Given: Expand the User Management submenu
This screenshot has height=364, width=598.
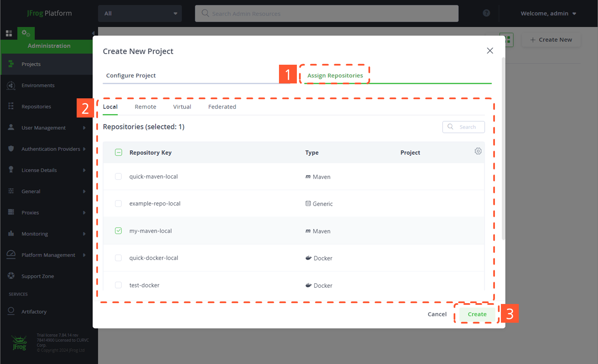Looking at the screenshot, I should [84, 128].
